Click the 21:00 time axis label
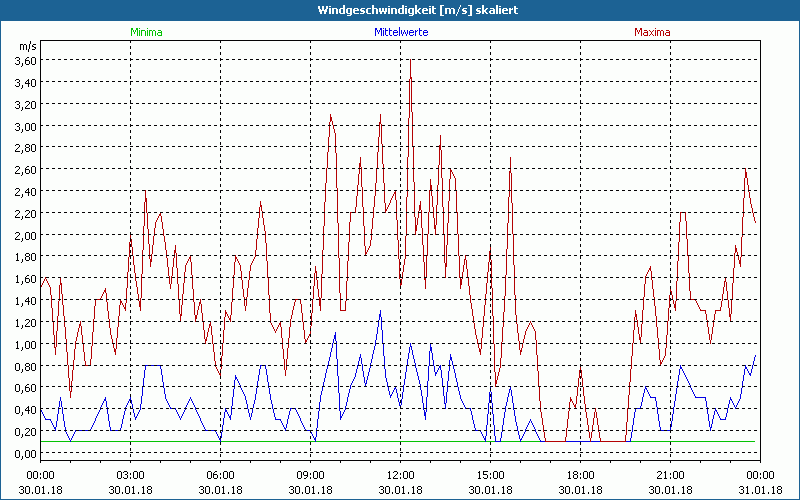 coord(670,474)
